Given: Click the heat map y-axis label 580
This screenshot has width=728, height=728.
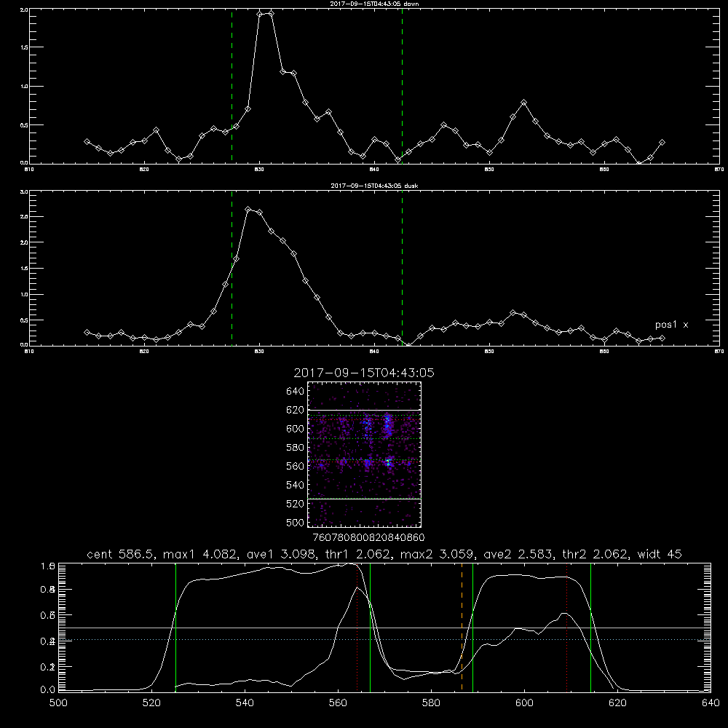Looking at the screenshot, I should [296, 448].
